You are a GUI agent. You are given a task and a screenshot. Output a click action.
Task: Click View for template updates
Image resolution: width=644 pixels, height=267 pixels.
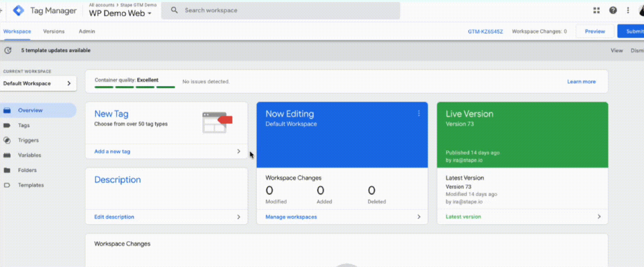616,51
